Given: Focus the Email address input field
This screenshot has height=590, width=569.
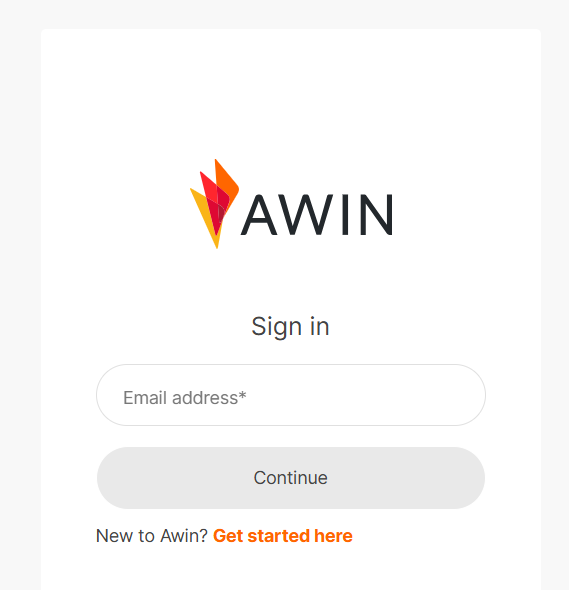Looking at the screenshot, I should pos(291,395).
